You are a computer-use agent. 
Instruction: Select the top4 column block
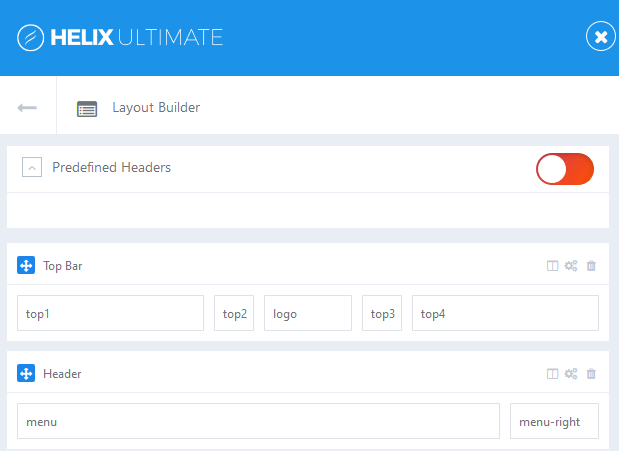click(505, 313)
